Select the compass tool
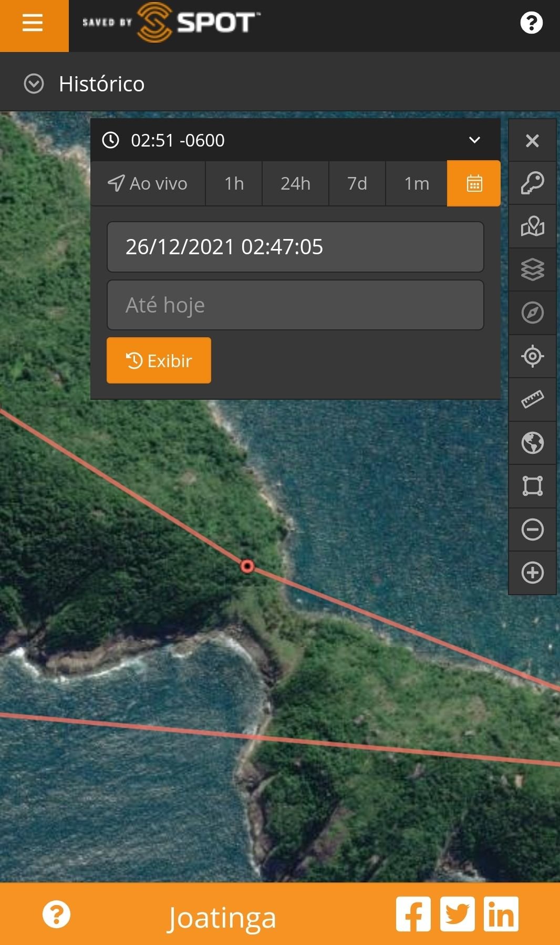Image resolution: width=560 pixels, height=945 pixels. (532, 313)
